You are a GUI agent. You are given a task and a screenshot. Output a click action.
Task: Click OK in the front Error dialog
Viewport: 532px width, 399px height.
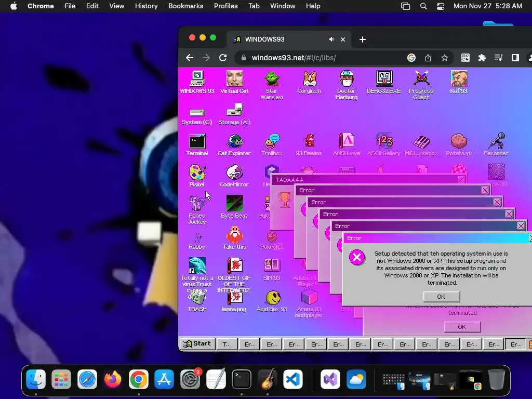coord(442,297)
